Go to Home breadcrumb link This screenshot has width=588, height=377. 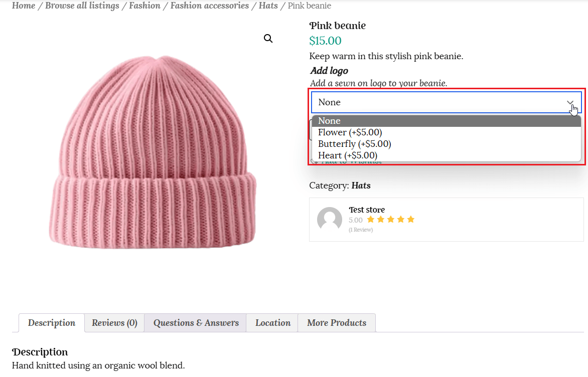click(x=24, y=6)
